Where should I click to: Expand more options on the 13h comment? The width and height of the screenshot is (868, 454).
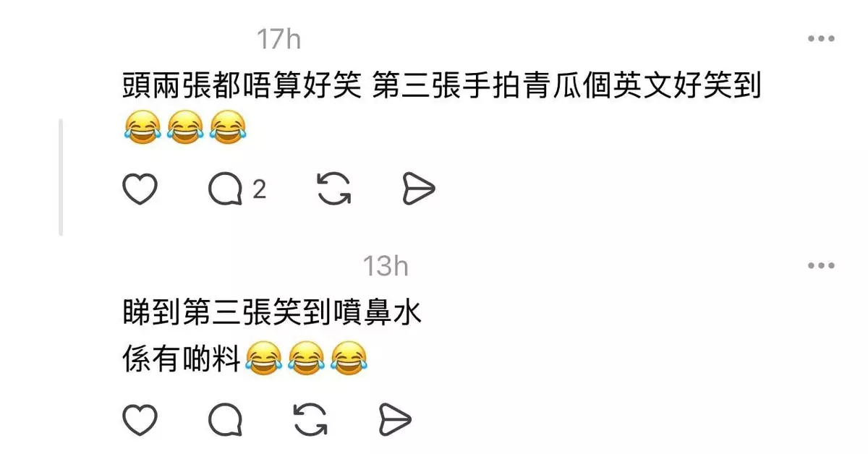click(822, 266)
